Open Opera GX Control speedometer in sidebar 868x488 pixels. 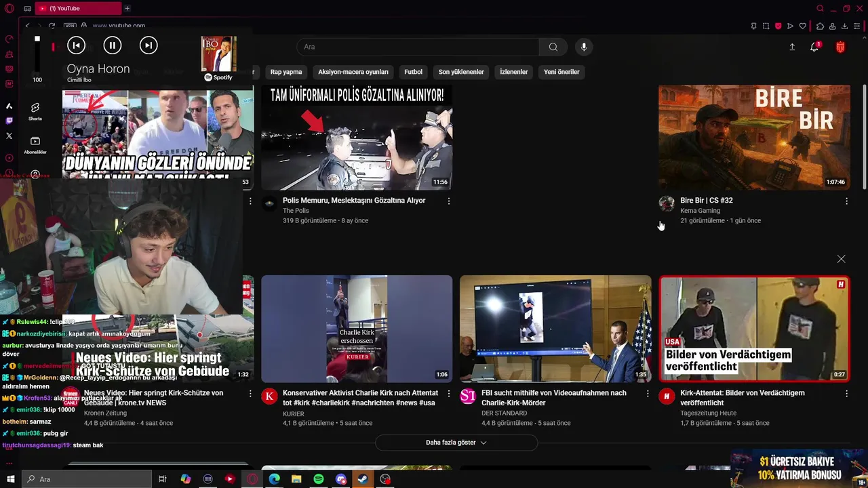click(9, 39)
